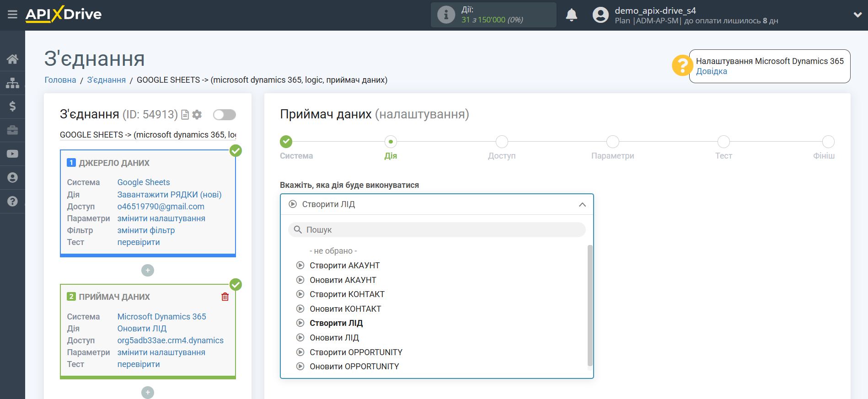Open the Довідка help link
Screen dimensions: 868x399
click(x=711, y=71)
